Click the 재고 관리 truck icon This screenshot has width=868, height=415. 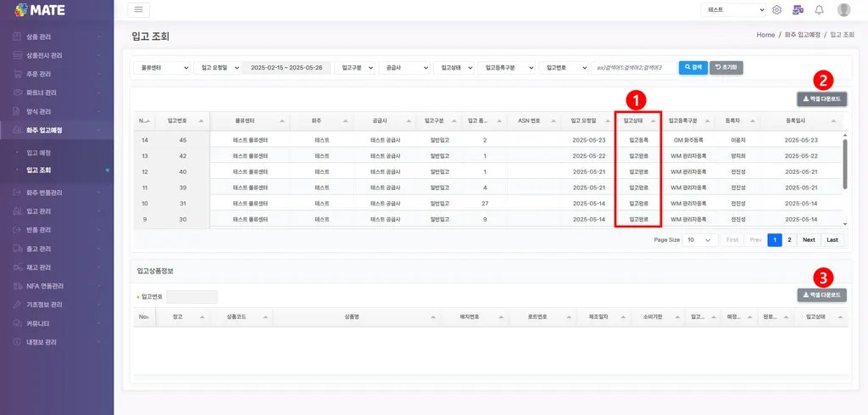[x=18, y=267]
